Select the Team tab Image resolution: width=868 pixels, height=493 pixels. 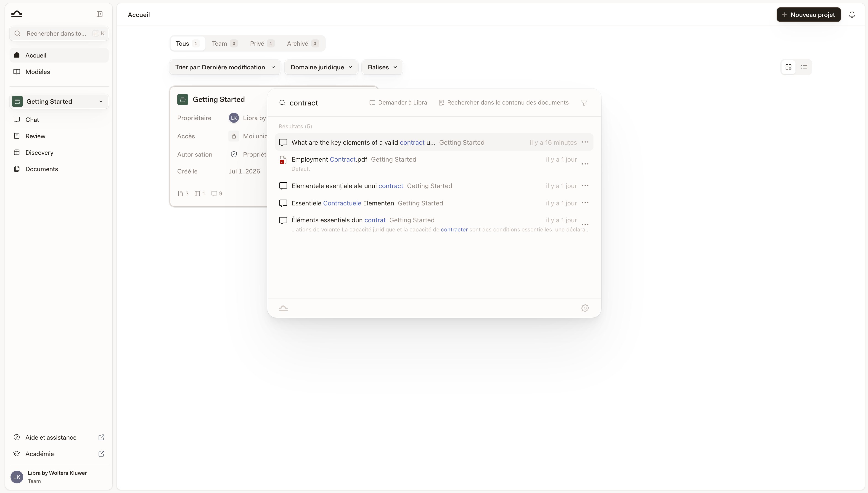(225, 43)
